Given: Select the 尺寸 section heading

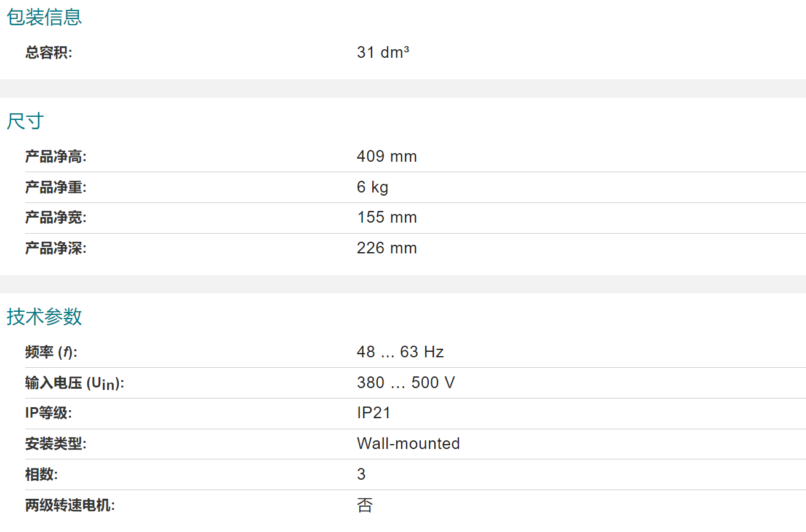Looking at the screenshot, I should tap(25, 121).
